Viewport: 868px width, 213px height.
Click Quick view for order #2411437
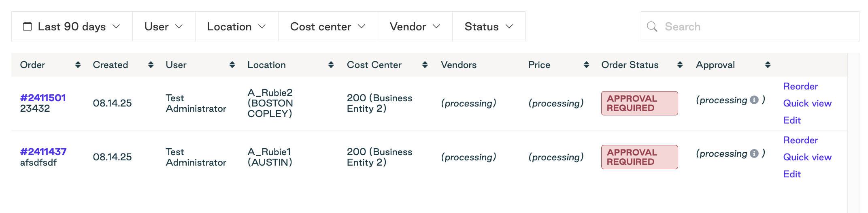pyautogui.click(x=807, y=157)
